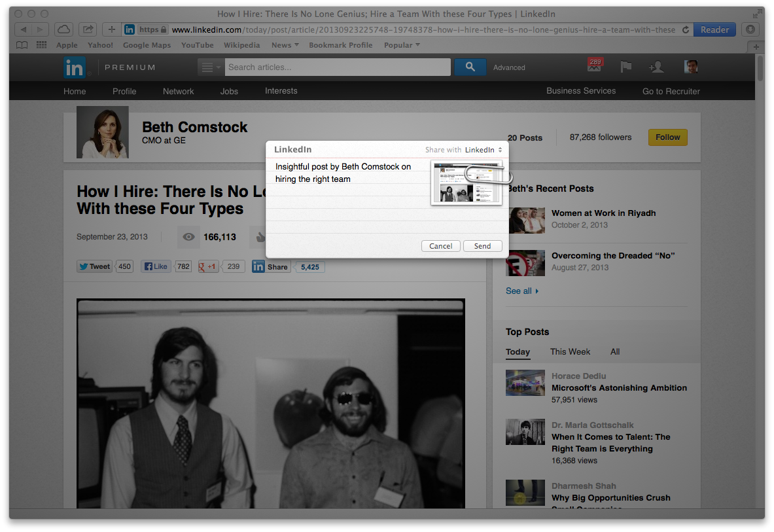Click the add connections person icon
774x532 pixels.
656,67
